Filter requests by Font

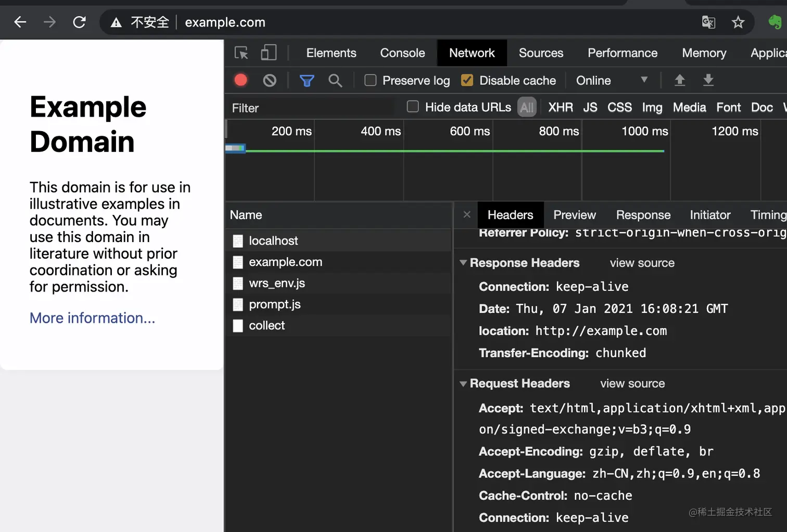click(728, 107)
